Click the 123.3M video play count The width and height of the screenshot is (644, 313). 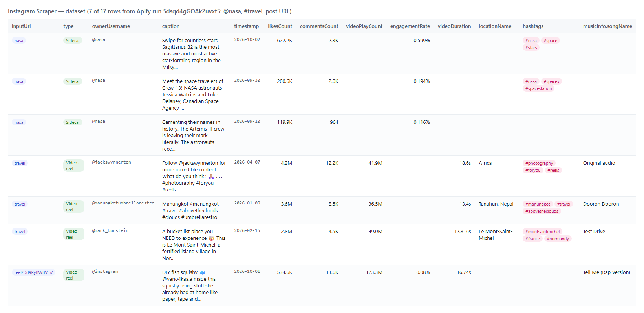point(374,272)
